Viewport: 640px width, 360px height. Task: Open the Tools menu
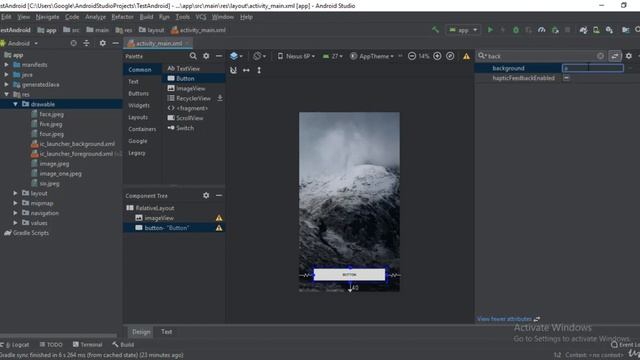[182, 17]
